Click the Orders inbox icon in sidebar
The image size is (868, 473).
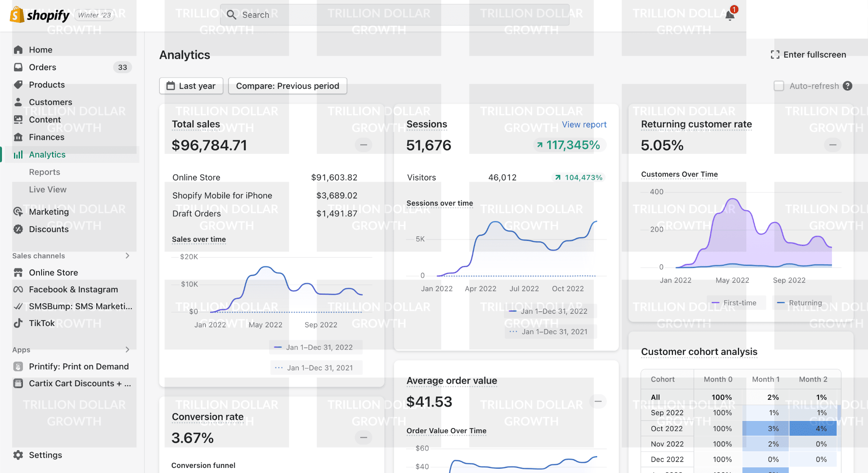click(18, 67)
